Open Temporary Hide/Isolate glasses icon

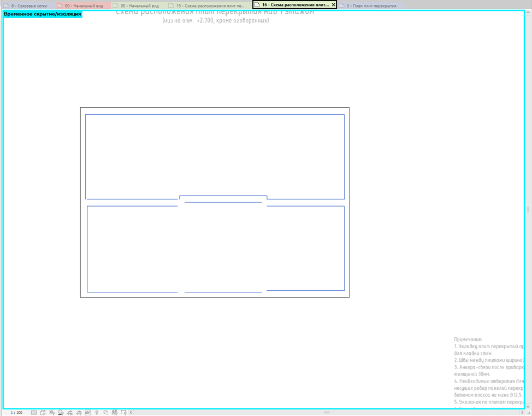pyautogui.click(x=88, y=413)
